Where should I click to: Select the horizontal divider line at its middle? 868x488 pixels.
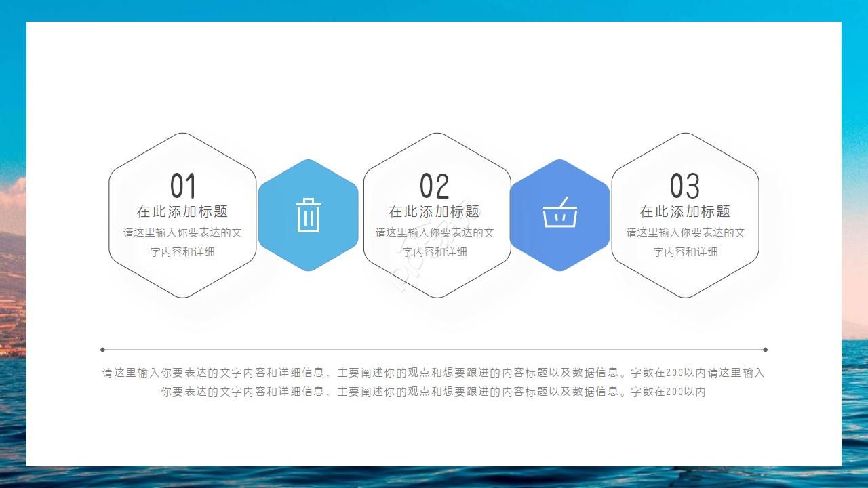pyautogui.click(x=434, y=350)
